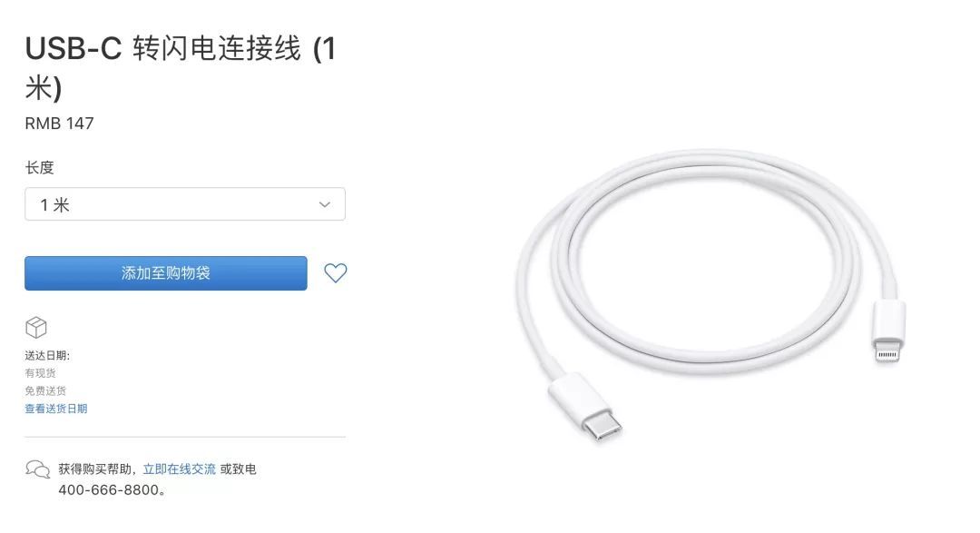Click the 获得购买帮助 help text

tap(95, 469)
